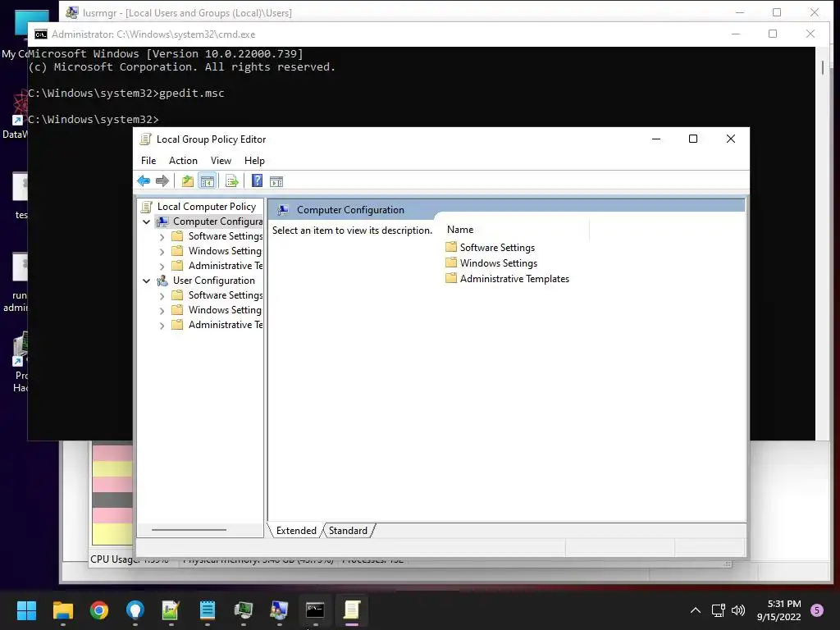Click the lusrmgr window title icon
The height and width of the screenshot is (630, 840).
tap(72, 11)
